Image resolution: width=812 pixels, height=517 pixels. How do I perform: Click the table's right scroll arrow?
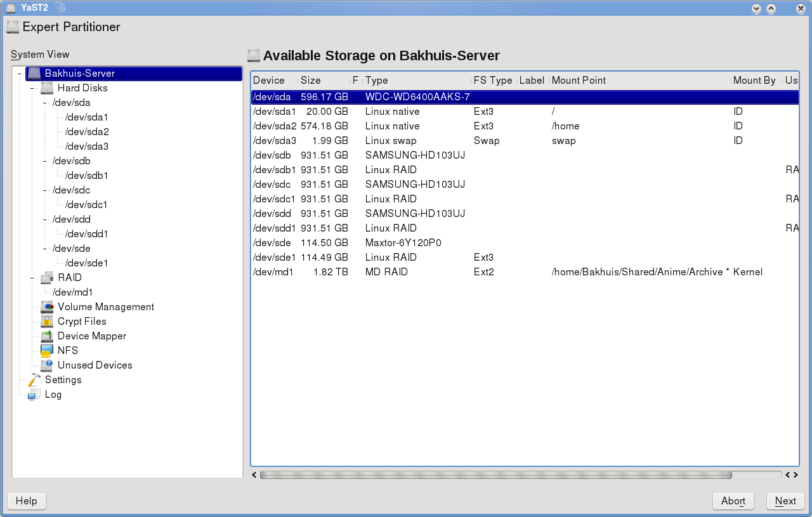795,474
